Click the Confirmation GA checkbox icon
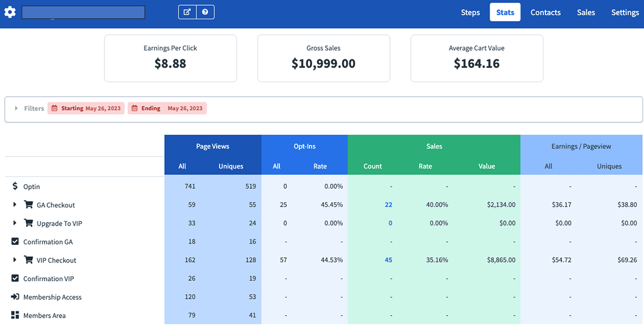 click(15, 242)
